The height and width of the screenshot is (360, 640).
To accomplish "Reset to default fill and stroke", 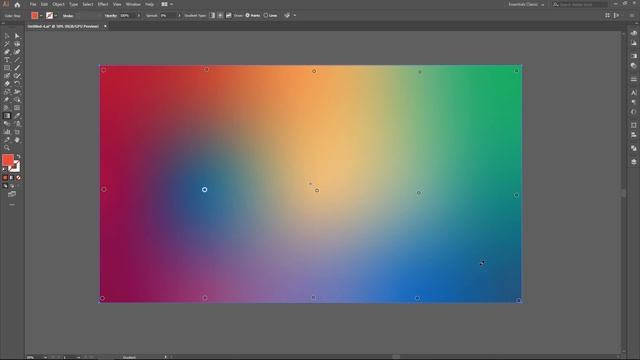I will (4, 169).
